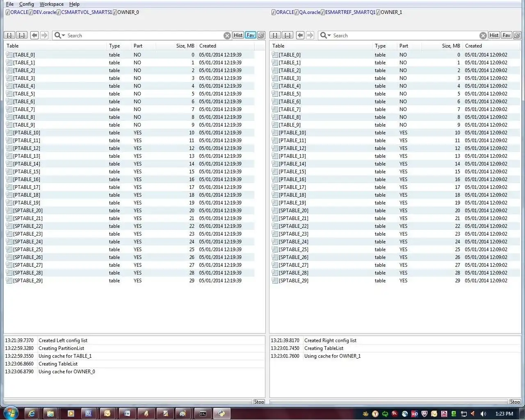Refresh the left pane table list
Screen dimensions: 525x420
(261, 35)
